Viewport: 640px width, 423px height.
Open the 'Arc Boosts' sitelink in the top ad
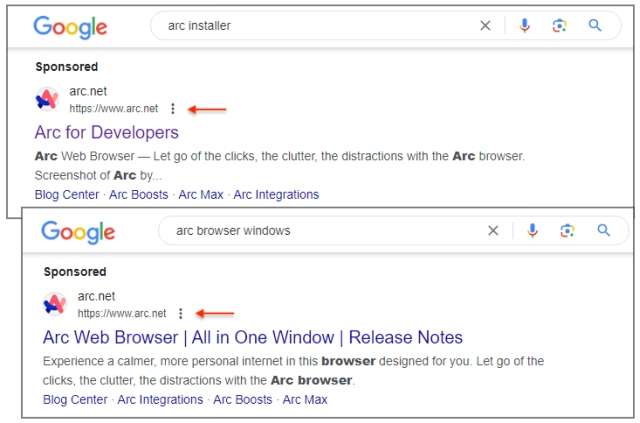[x=139, y=195]
